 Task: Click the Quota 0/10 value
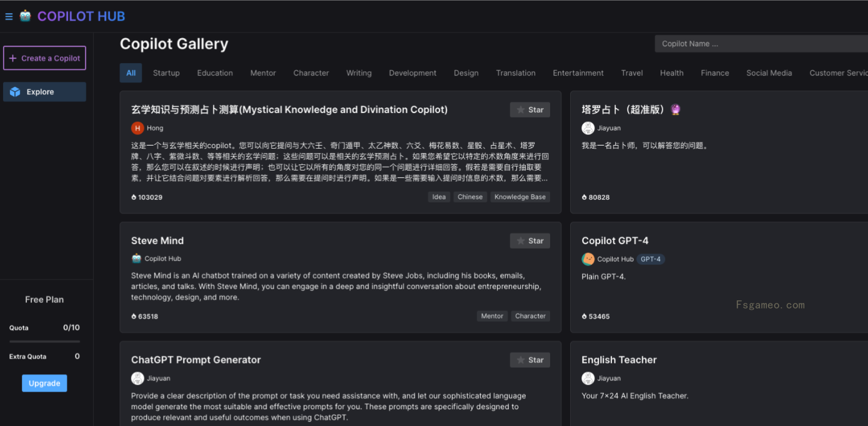coord(71,328)
